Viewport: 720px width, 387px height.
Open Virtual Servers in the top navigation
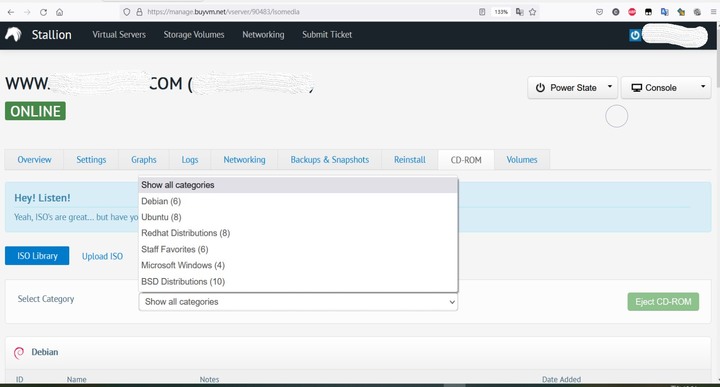pyautogui.click(x=119, y=34)
